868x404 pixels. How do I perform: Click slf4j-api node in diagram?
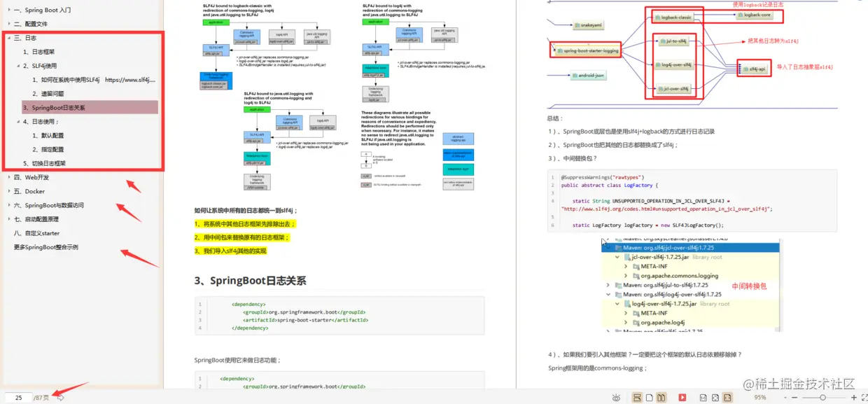click(x=755, y=69)
